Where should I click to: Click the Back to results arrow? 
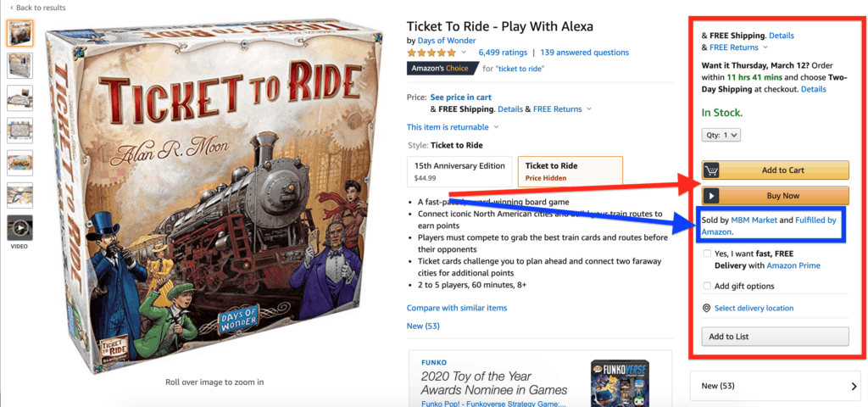pos(11,8)
